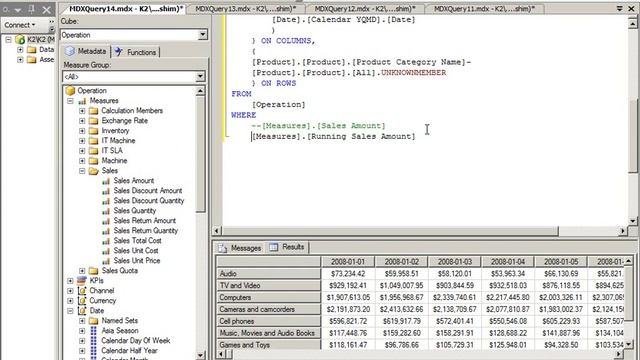This screenshot has height=360, width=640.
Task: Expand the Asia Season hierarchy
Action: tap(82, 331)
